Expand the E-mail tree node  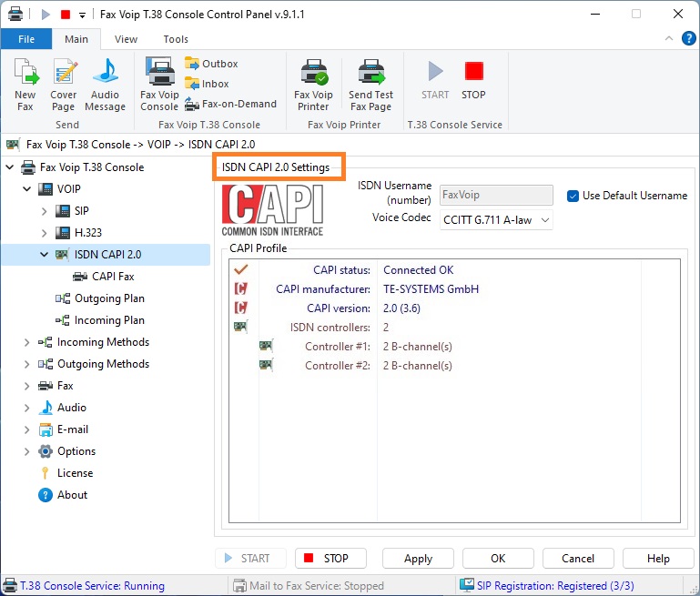click(x=27, y=429)
